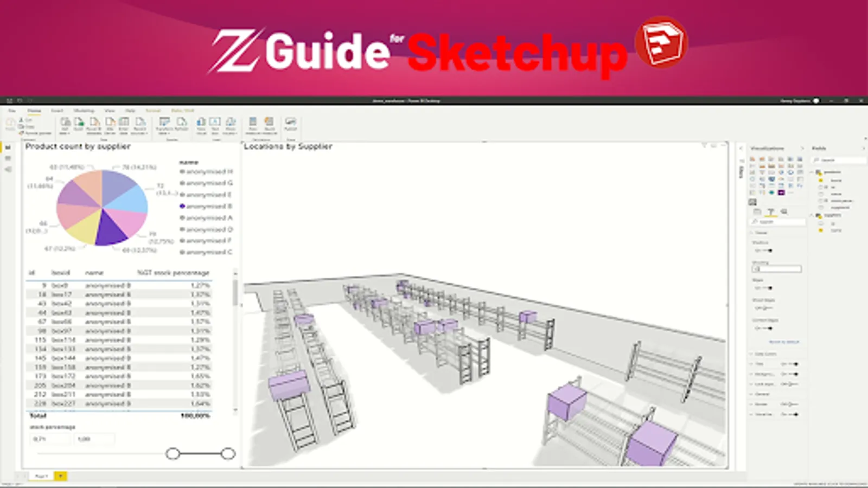Click the Save icon in the title bar
This screenshot has width=868, height=488.
point(10,101)
